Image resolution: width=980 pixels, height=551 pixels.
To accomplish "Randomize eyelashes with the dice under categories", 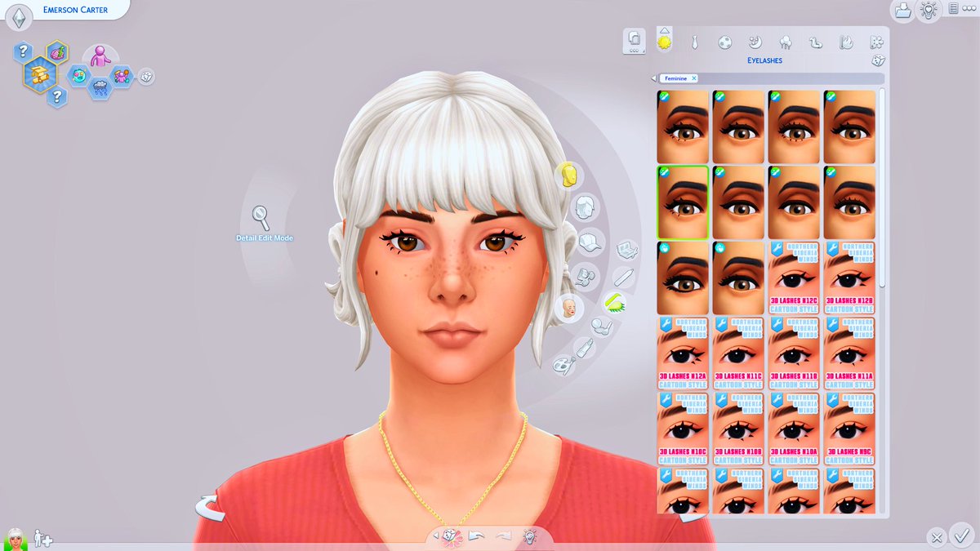I will (x=878, y=61).
